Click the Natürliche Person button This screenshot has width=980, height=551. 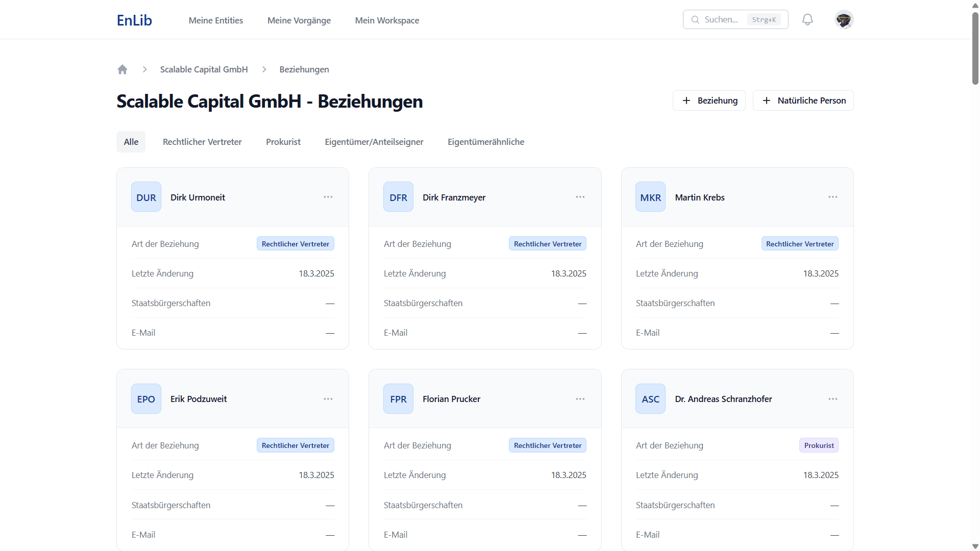coord(803,101)
